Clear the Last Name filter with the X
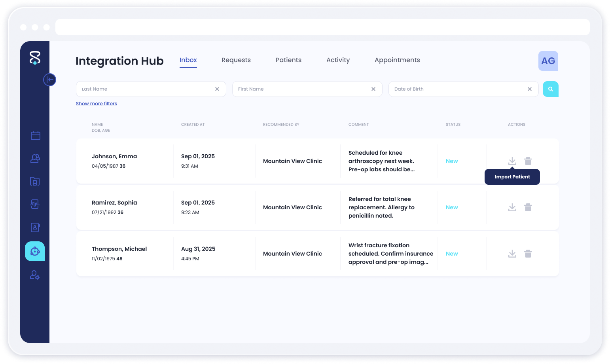Image resolution: width=610 pixels, height=364 pixels. pos(217,89)
